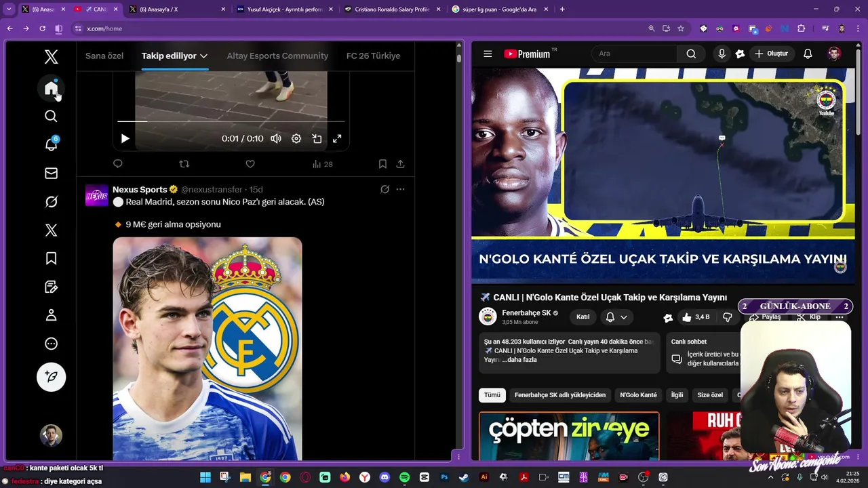
Task: Share the video tweet
Action: [x=400, y=164]
